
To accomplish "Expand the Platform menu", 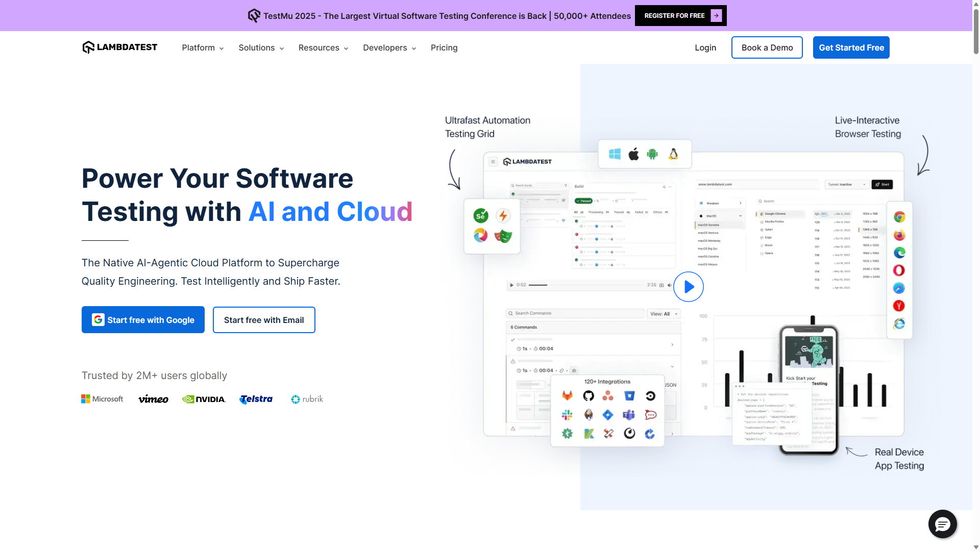I will (x=203, y=47).
